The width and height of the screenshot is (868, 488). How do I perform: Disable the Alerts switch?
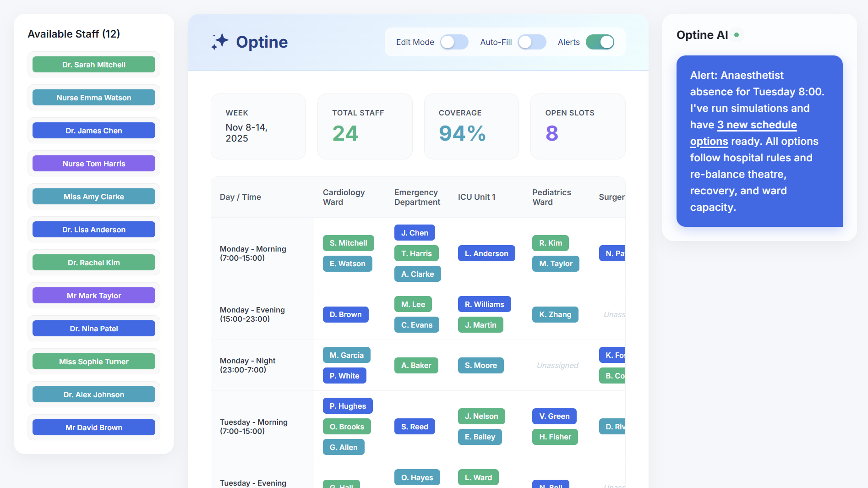(x=600, y=42)
